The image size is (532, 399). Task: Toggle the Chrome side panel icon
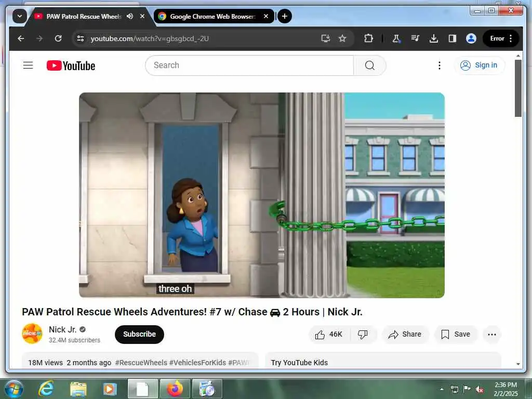(x=453, y=38)
